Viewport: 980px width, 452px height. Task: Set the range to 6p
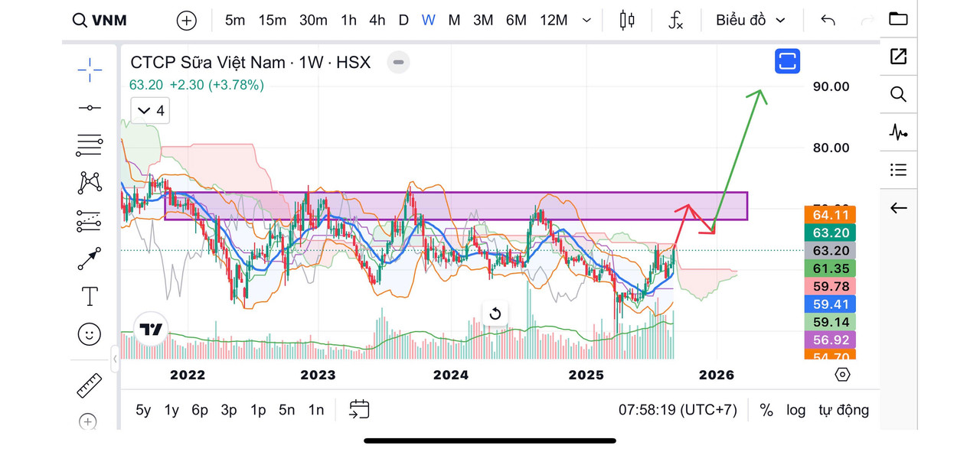200,410
